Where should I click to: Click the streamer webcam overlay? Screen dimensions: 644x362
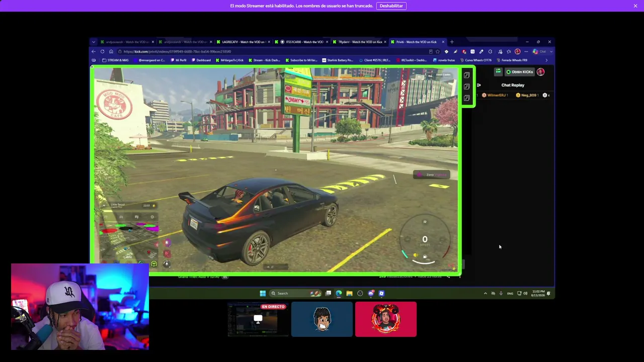coord(80,307)
